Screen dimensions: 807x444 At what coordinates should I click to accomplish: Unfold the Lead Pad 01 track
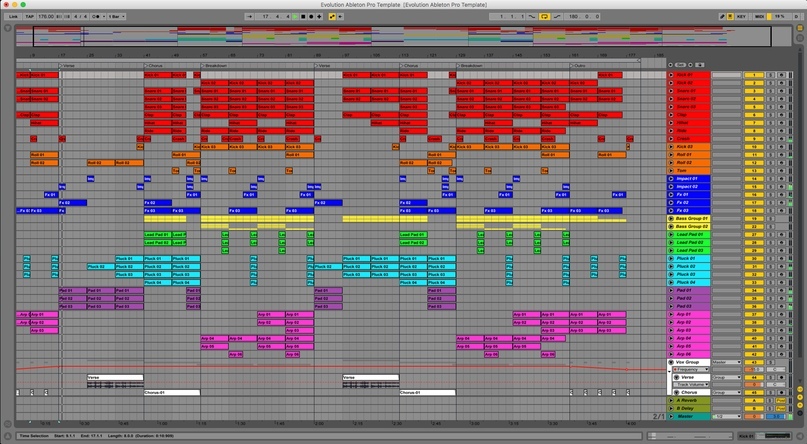click(671, 235)
